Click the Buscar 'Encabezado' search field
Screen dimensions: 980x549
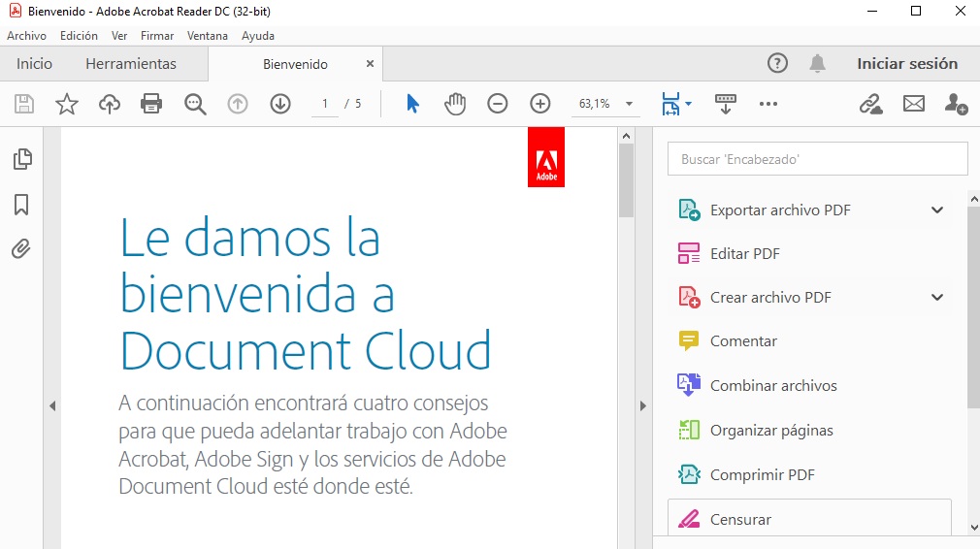point(818,159)
